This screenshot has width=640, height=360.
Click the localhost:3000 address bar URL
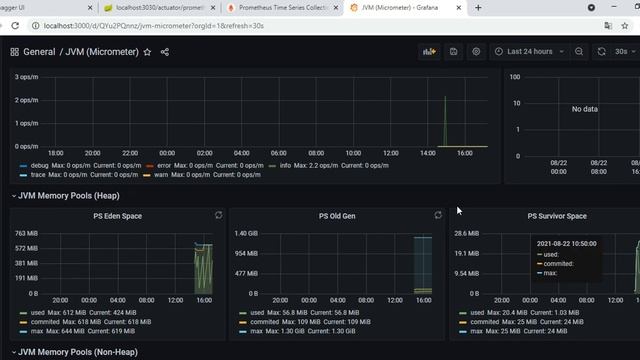(153, 26)
